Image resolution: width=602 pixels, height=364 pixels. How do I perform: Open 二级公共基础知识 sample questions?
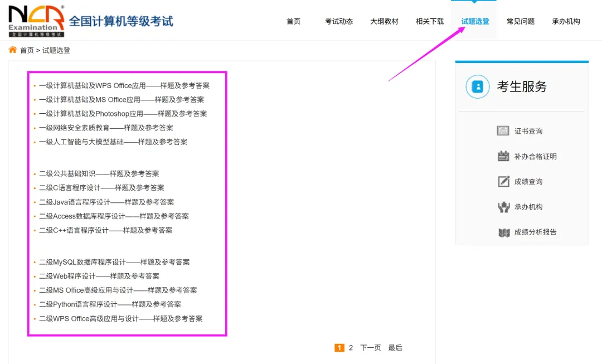[x=99, y=173]
